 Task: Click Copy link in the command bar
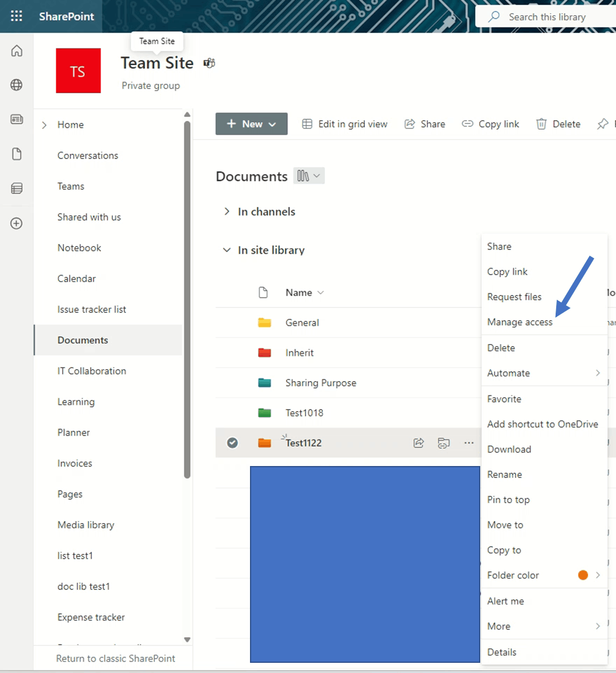[x=490, y=124]
